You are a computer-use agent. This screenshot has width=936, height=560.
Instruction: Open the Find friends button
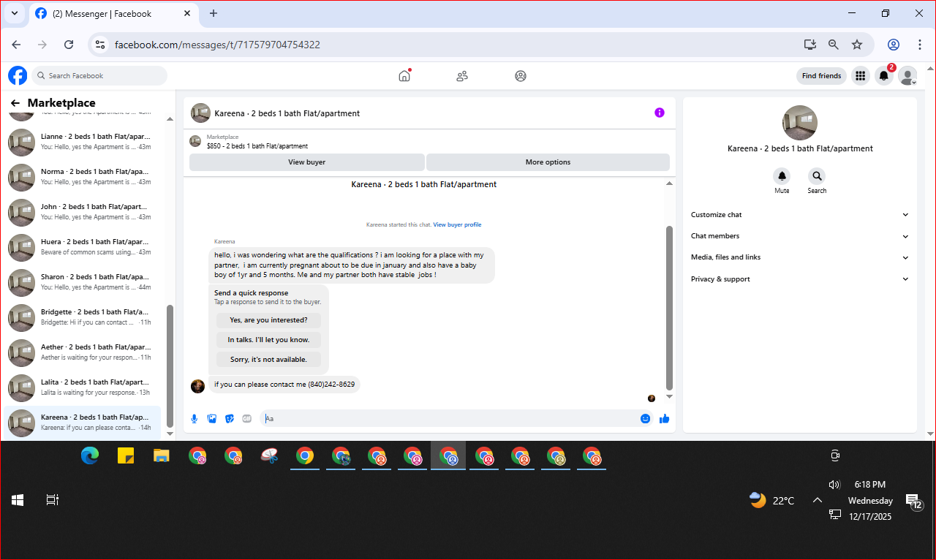click(821, 76)
